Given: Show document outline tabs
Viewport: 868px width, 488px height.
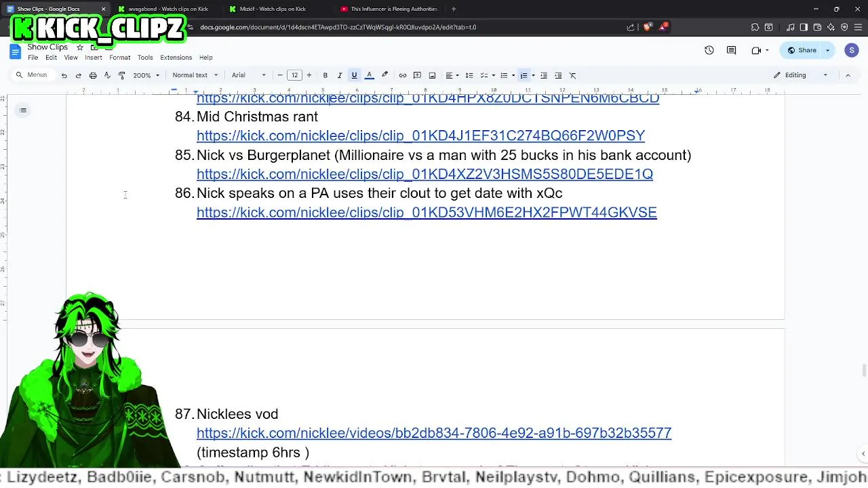Looking at the screenshot, I should (23, 110).
